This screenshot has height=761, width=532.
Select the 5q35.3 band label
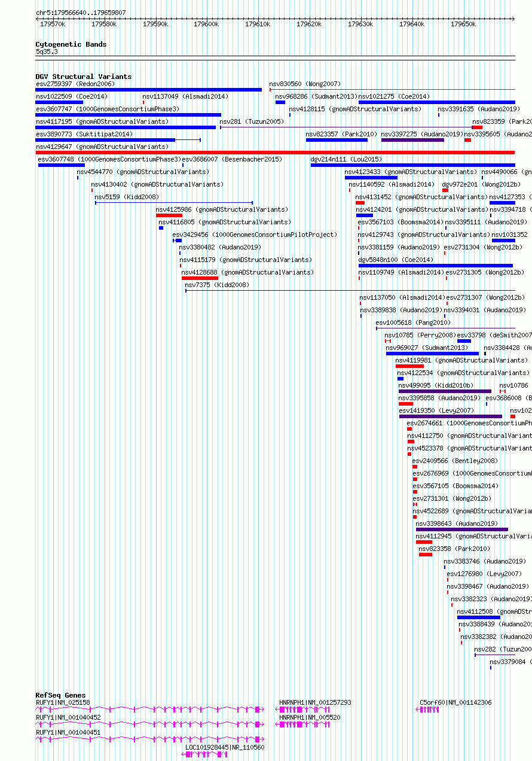tap(47, 52)
